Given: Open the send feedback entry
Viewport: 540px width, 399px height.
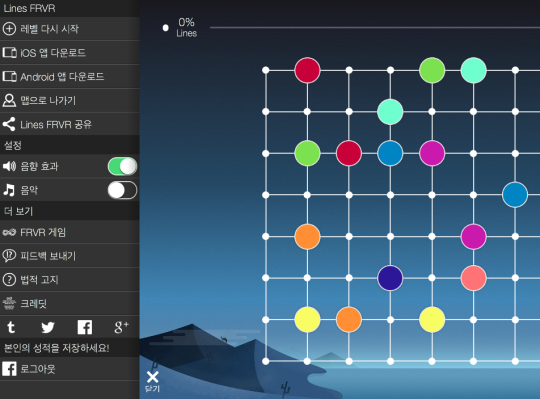Looking at the screenshot, I should coord(70,256).
